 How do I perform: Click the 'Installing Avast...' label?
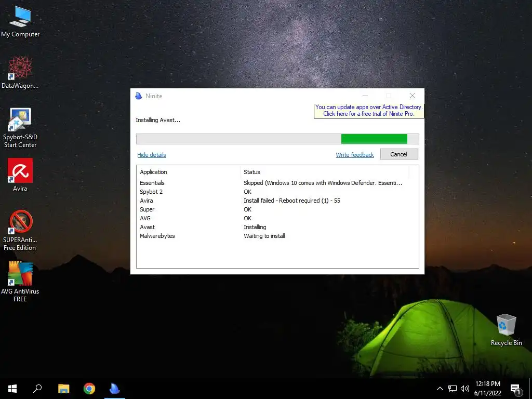[x=158, y=120]
